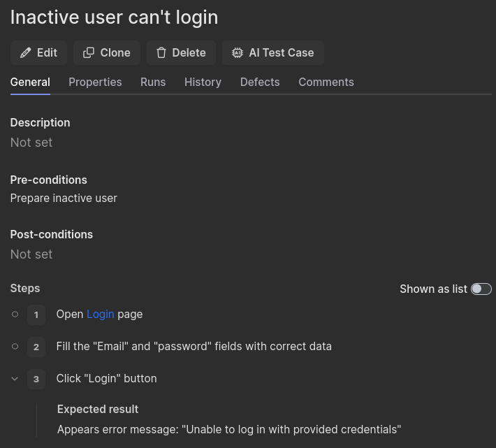This screenshot has width=496, height=448.
Task: Switch to the Properties tab
Action: tap(95, 82)
